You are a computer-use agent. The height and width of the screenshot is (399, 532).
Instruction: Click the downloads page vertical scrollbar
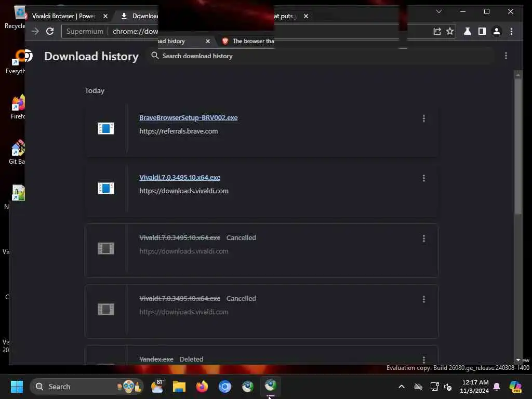[x=518, y=146]
